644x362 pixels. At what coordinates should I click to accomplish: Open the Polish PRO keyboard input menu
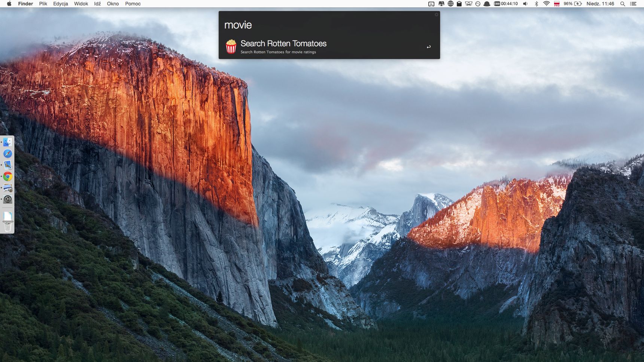[x=557, y=4]
